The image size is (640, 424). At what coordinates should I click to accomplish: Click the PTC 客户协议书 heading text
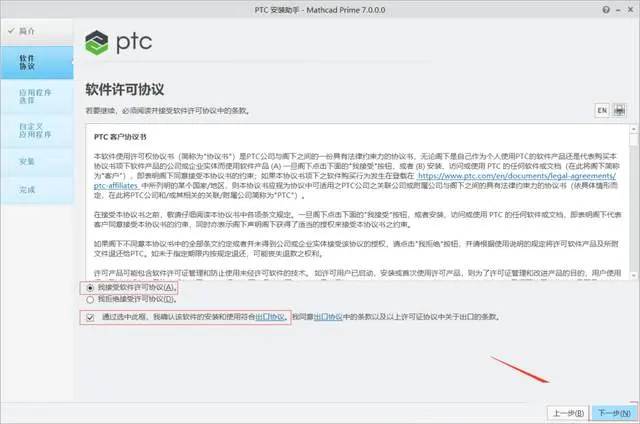pos(120,137)
